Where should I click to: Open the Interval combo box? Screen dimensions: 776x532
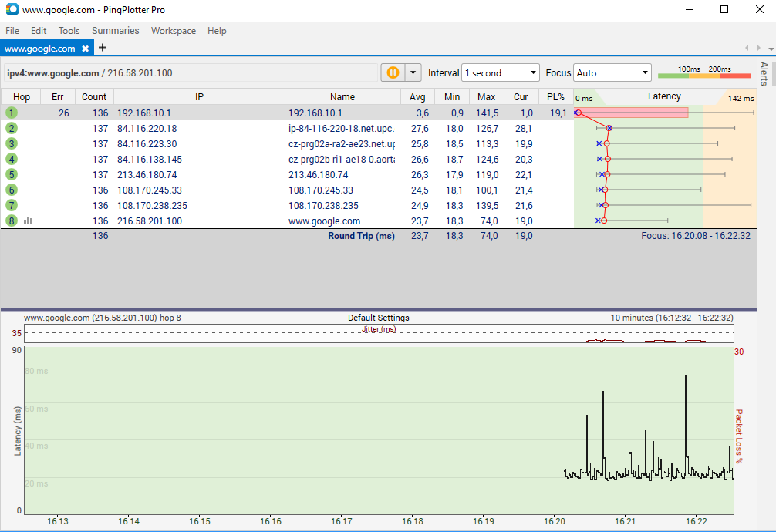click(x=500, y=72)
